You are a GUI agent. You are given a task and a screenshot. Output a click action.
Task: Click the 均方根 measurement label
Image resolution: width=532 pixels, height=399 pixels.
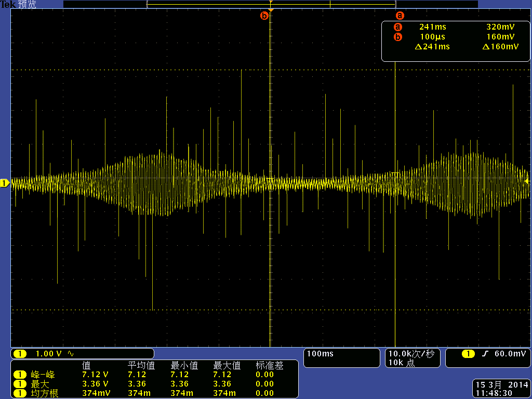coord(45,393)
